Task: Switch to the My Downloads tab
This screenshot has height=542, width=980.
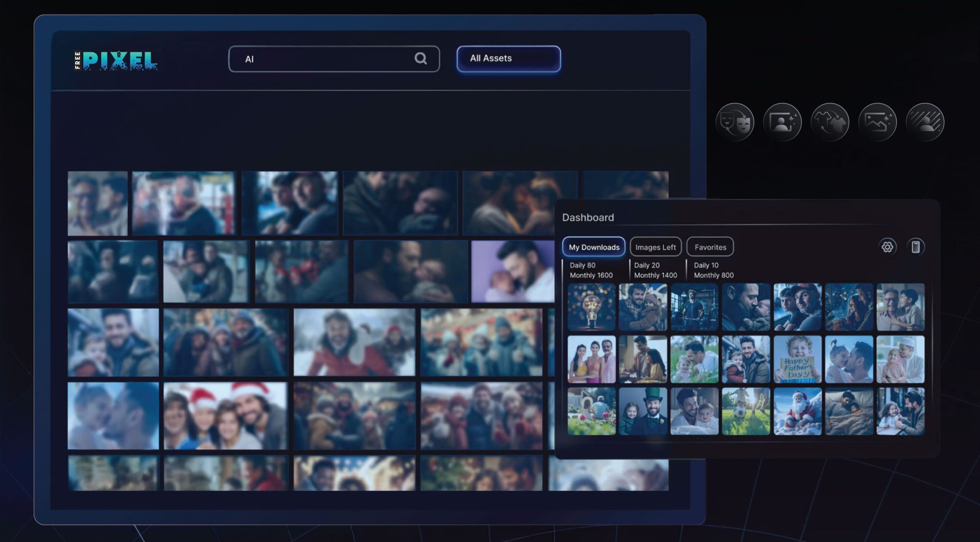Action: pos(594,247)
